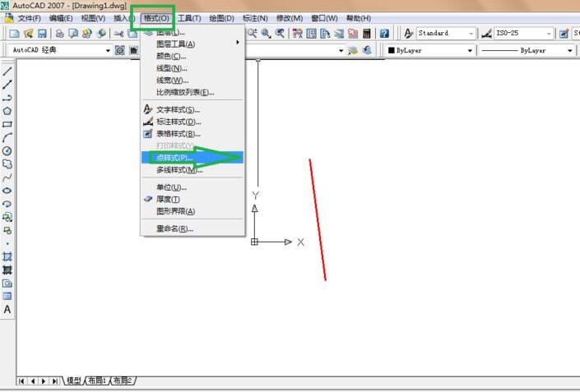Click the Cut (scissors) icon
580x392 pixels.
pyautogui.click(x=118, y=34)
